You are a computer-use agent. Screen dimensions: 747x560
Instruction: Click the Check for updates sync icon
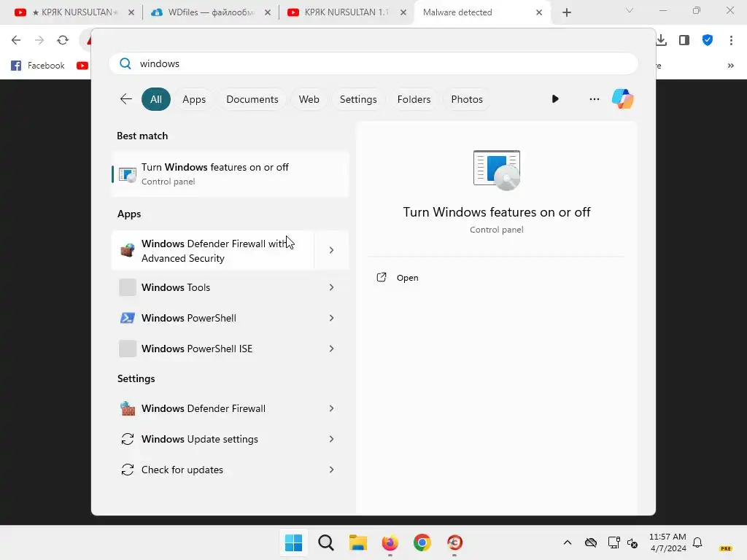click(x=128, y=470)
